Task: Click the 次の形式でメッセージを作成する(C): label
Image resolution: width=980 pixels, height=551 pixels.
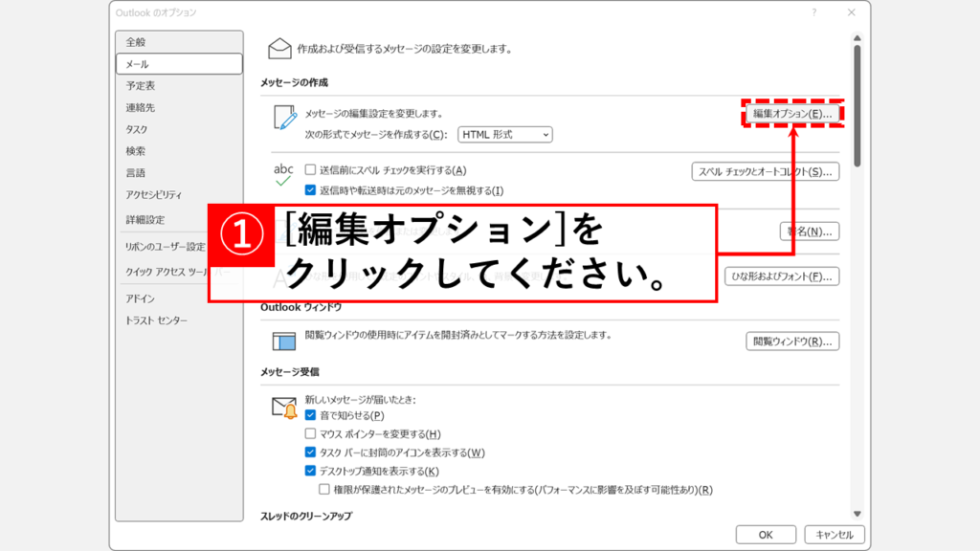Action: tap(376, 135)
